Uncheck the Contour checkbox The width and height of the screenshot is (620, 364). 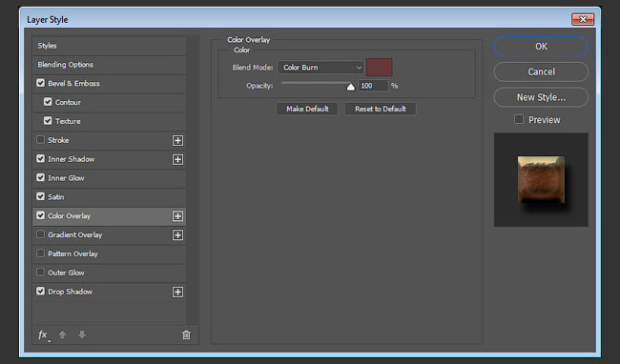tap(48, 102)
